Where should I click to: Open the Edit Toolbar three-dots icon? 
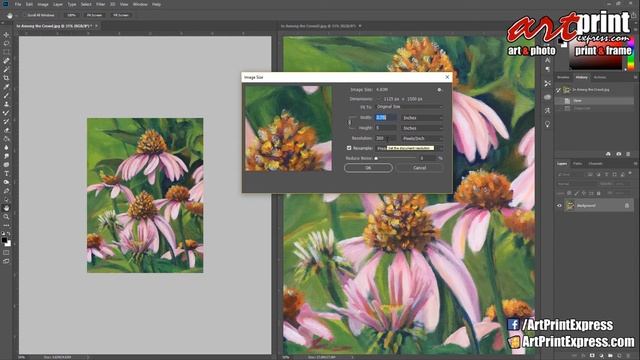[6, 225]
